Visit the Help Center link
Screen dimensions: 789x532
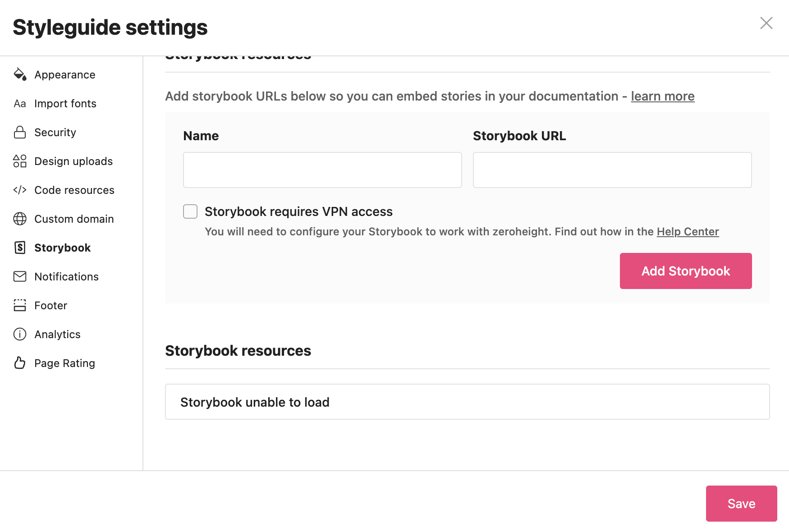coord(688,231)
